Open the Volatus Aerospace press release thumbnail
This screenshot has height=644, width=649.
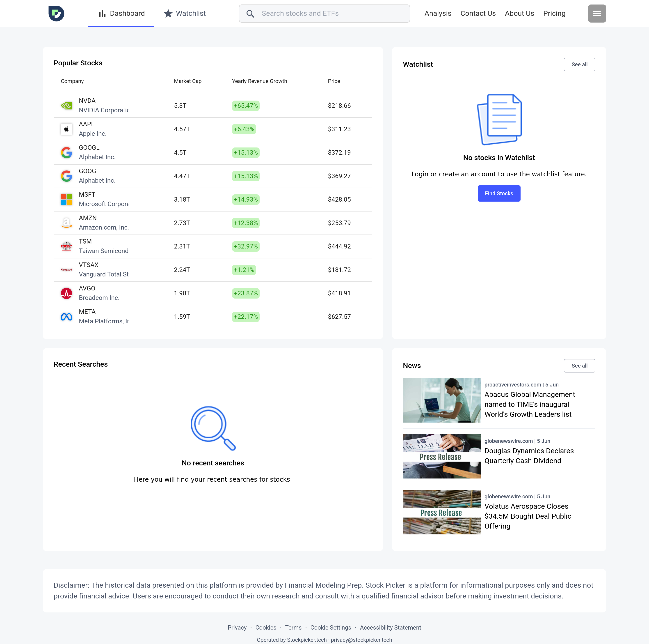click(x=442, y=512)
